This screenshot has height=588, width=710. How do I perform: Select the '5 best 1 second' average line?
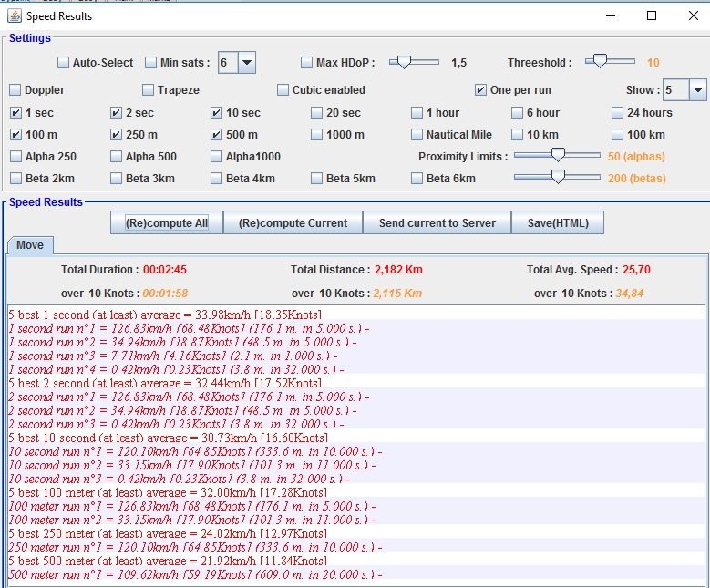[x=355, y=315]
